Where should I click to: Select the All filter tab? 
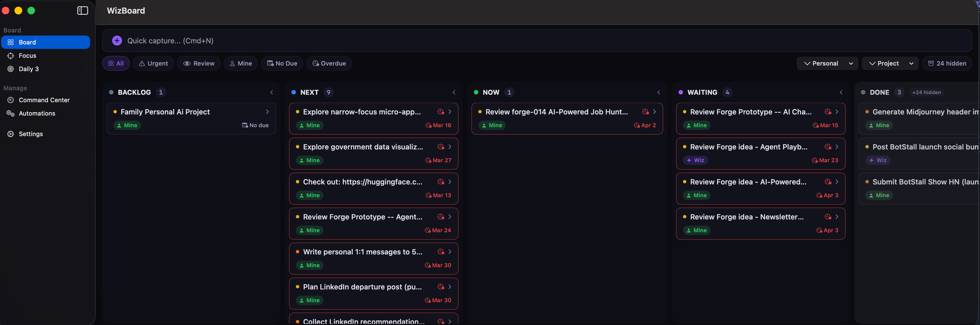point(116,64)
